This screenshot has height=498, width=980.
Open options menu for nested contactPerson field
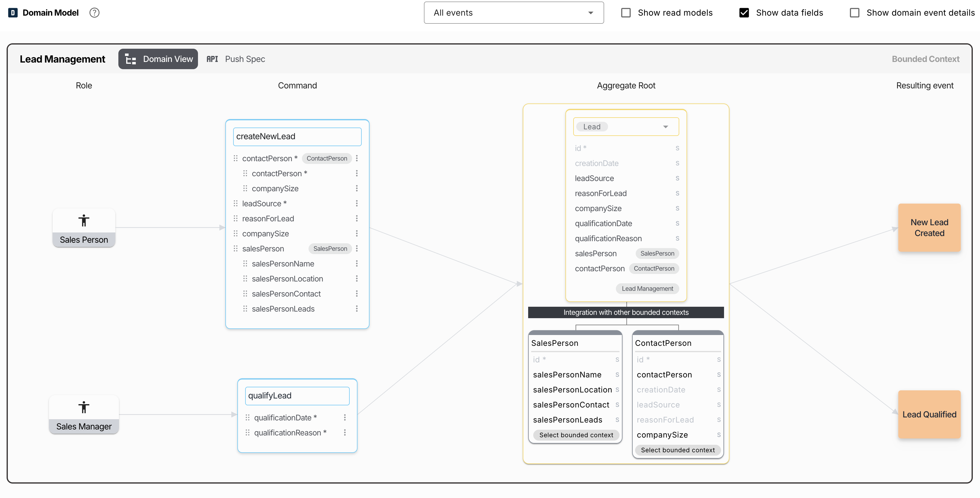click(357, 174)
